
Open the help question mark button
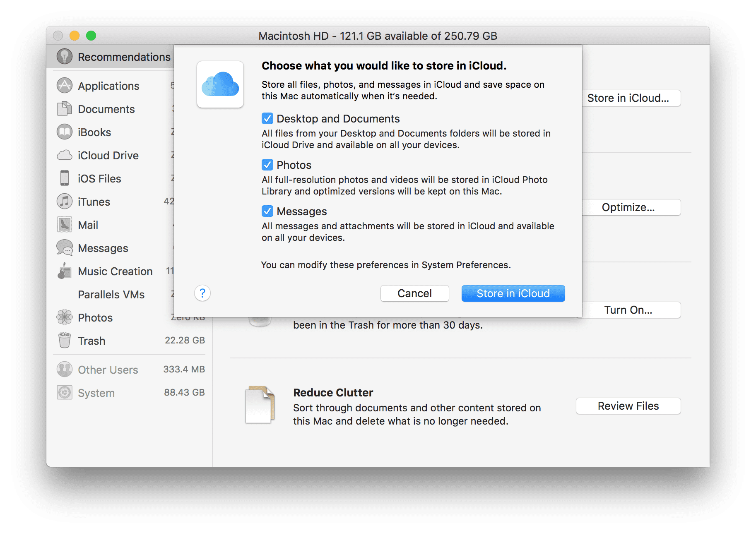tap(202, 293)
